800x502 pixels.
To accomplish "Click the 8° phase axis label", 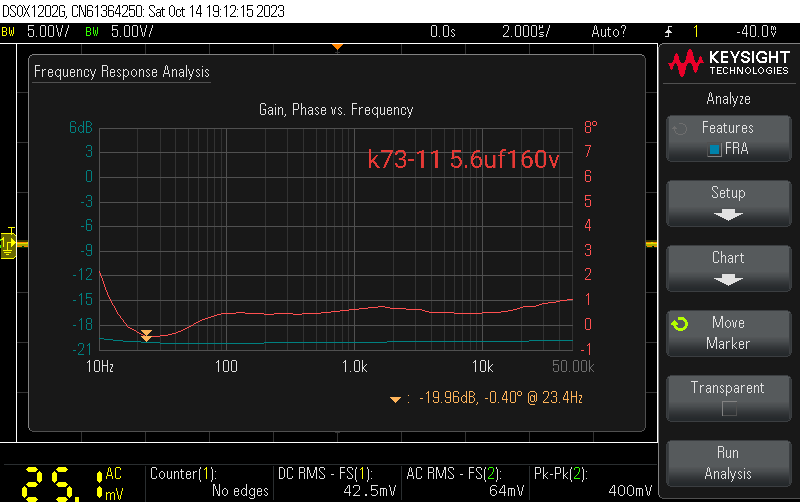I will [x=590, y=127].
